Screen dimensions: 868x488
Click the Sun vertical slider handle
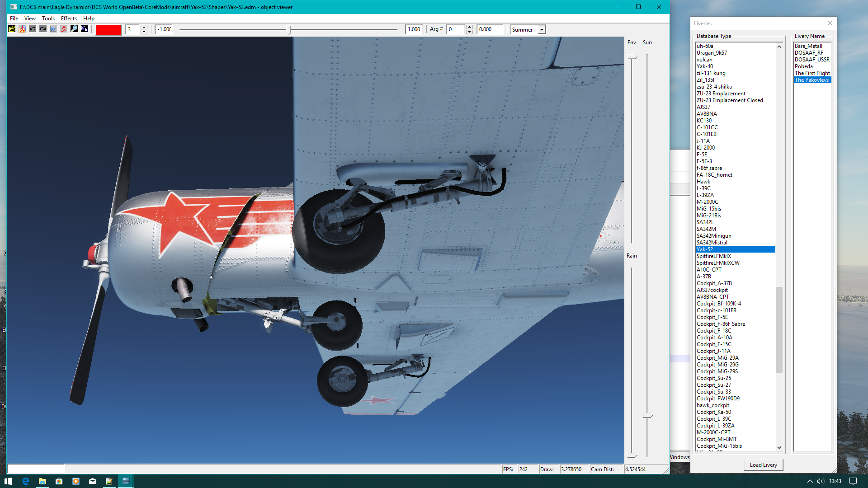(x=647, y=416)
